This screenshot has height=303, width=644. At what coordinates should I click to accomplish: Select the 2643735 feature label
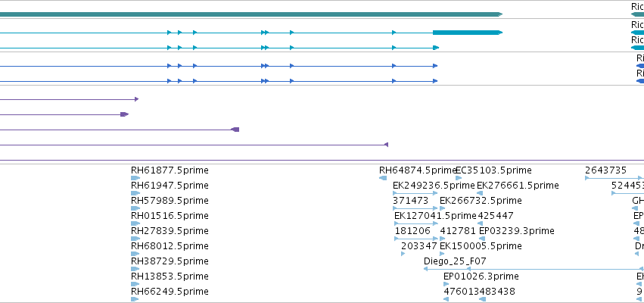(606, 170)
